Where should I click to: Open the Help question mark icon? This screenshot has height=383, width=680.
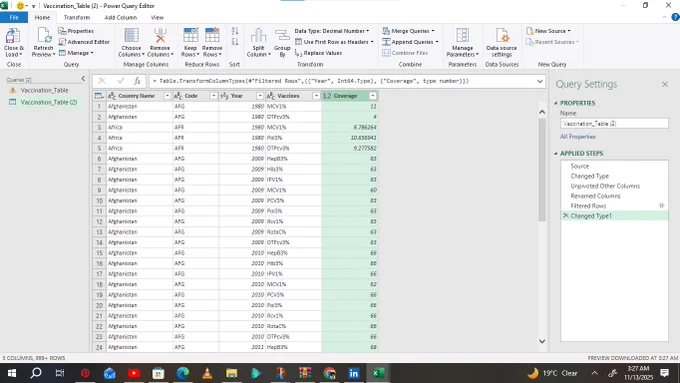click(675, 17)
